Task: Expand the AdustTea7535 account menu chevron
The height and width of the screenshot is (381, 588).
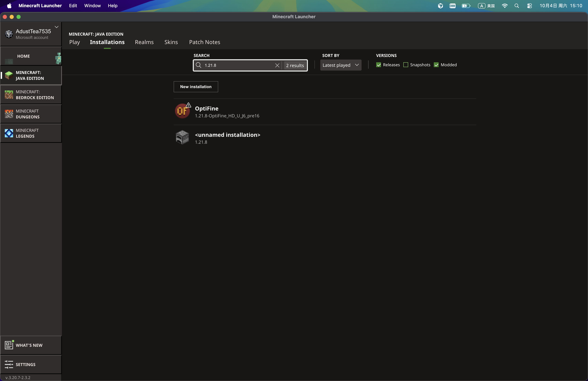Action: click(57, 27)
